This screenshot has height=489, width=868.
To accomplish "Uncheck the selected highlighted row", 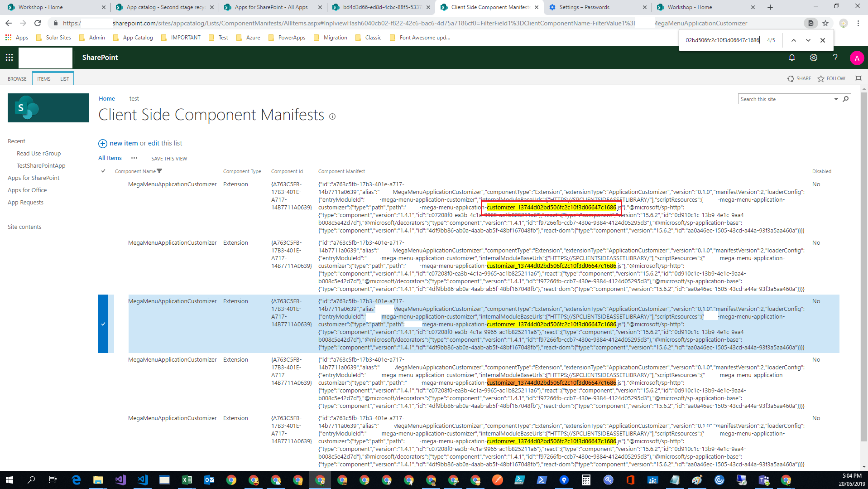I will 103,324.
